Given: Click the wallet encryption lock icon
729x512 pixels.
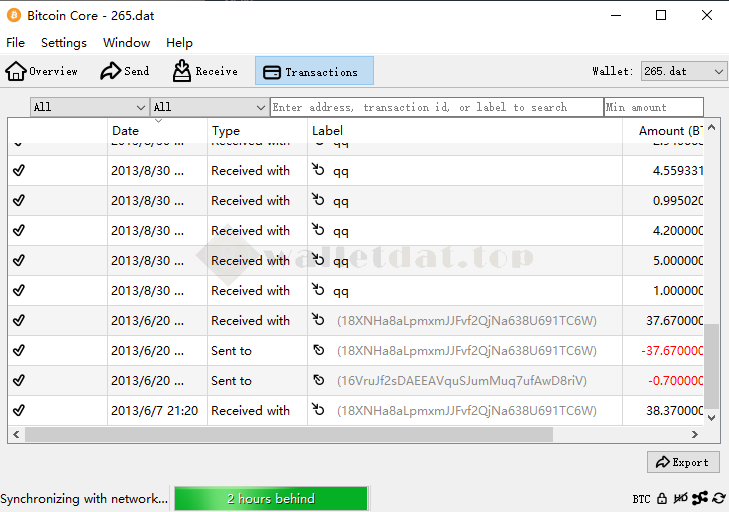Looking at the screenshot, I should (662, 498).
